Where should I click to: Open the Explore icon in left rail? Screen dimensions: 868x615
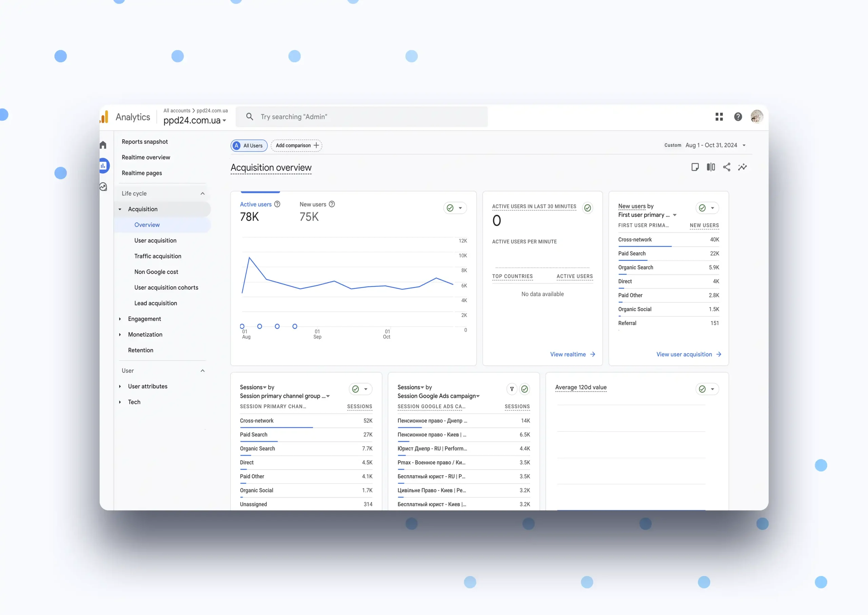(x=103, y=187)
